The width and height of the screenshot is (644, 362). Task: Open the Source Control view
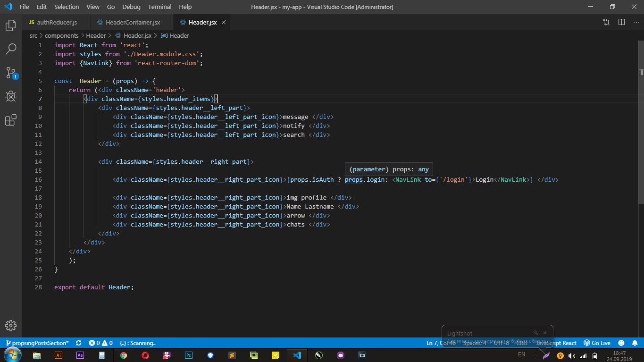pyautogui.click(x=10, y=73)
